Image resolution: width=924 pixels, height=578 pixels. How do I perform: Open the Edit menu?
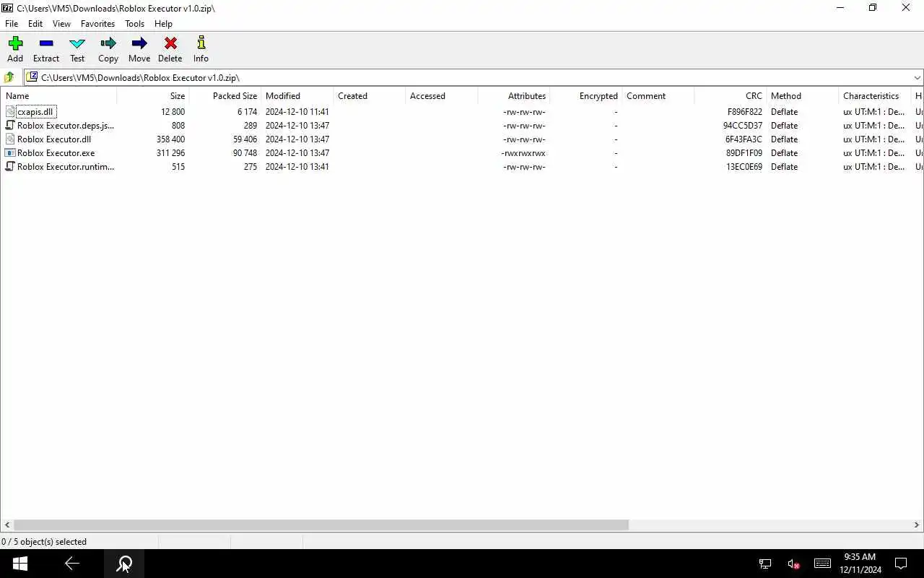(x=35, y=24)
